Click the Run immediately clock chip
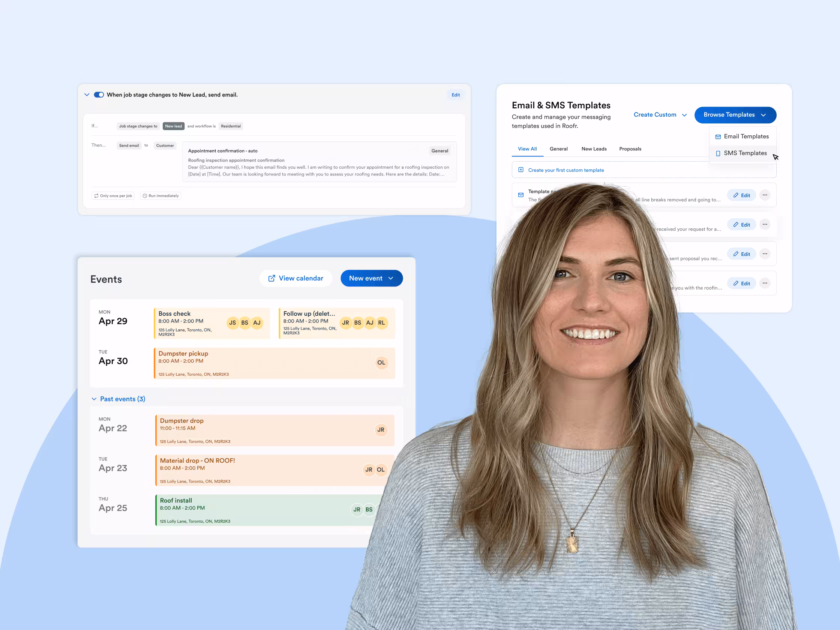 [x=160, y=196]
